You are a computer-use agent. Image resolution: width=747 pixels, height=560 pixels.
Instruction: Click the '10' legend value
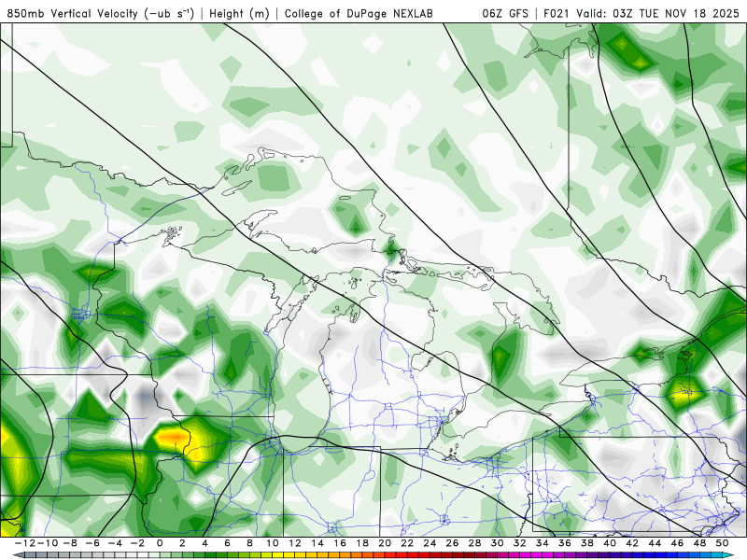(x=272, y=543)
